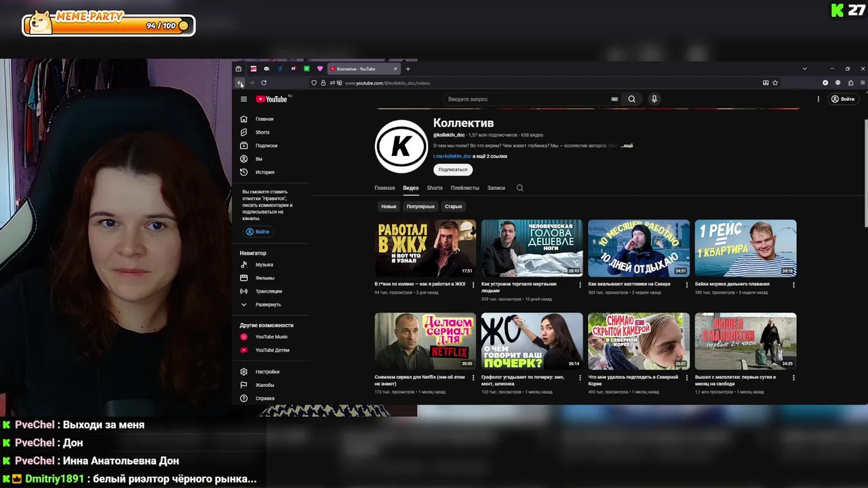Start voice search with the microphone icon
This screenshot has width=868, height=488.
point(654,99)
